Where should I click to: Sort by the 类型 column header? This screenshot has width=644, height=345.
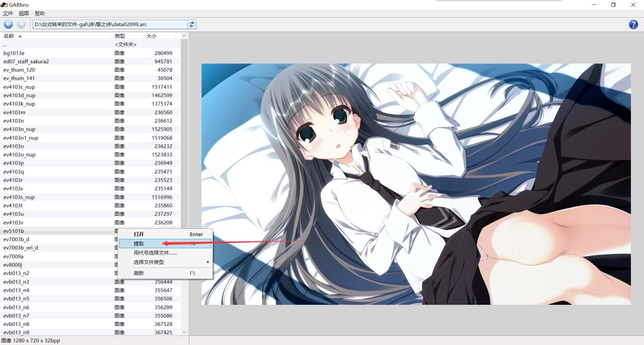128,36
